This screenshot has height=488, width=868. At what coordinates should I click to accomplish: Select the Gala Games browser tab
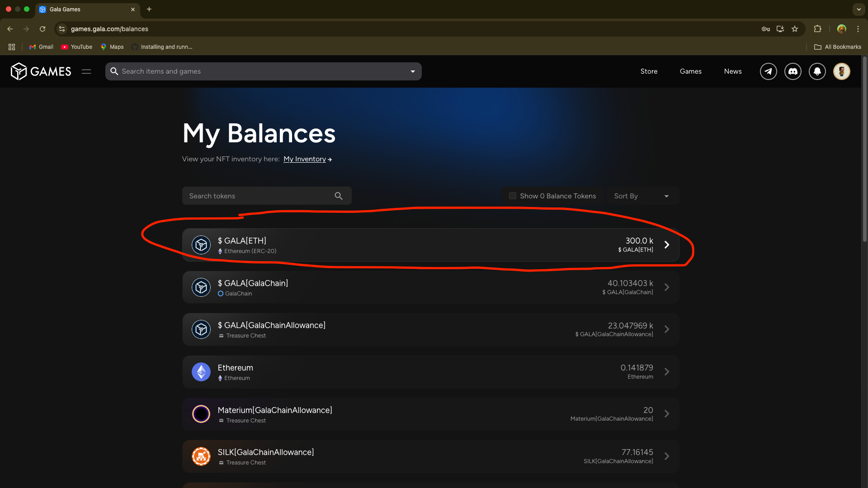[87, 9]
